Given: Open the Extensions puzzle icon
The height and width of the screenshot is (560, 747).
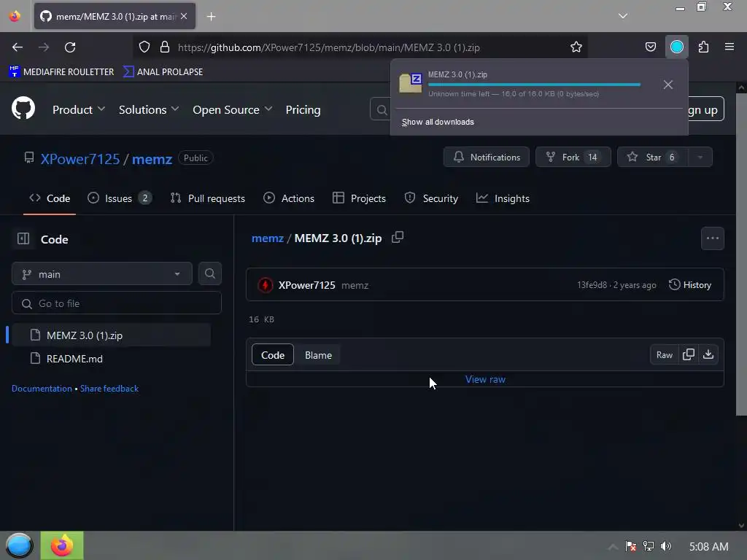Looking at the screenshot, I should (x=703, y=47).
